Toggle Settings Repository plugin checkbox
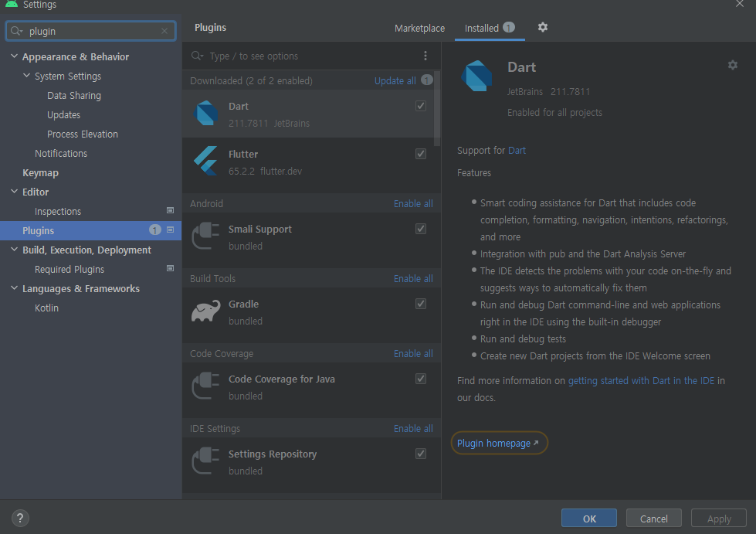The image size is (756, 534). (x=421, y=454)
